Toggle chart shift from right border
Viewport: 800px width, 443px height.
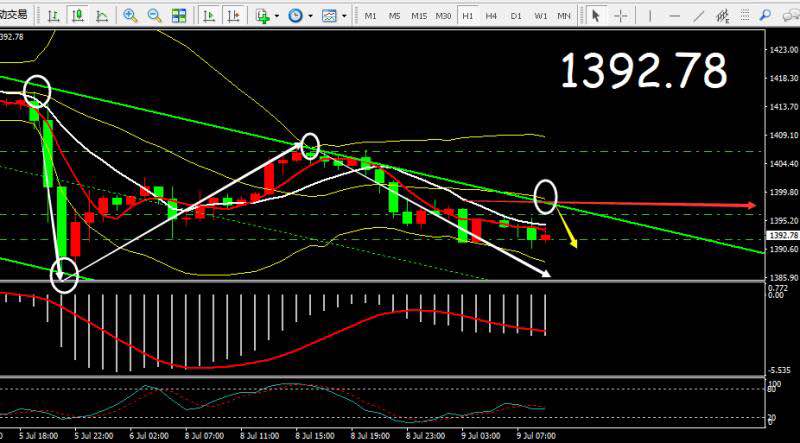pyautogui.click(x=233, y=16)
